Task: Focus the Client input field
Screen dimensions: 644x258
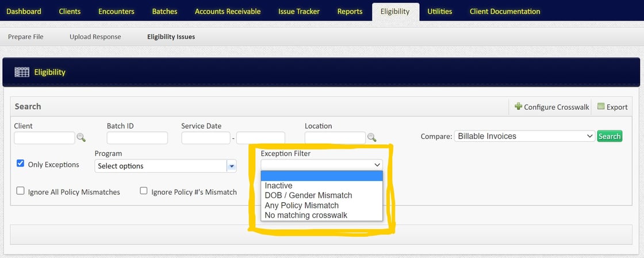Action: coord(44,138)
